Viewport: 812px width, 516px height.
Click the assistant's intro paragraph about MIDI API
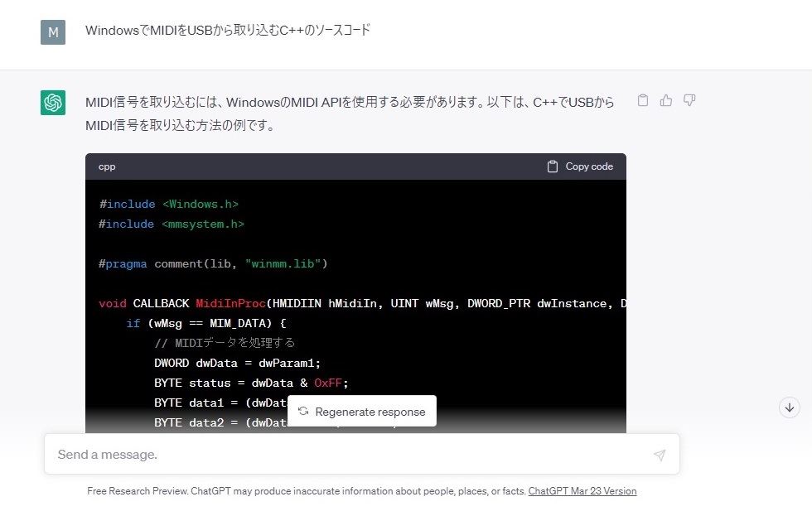click(x=350, y=113)
